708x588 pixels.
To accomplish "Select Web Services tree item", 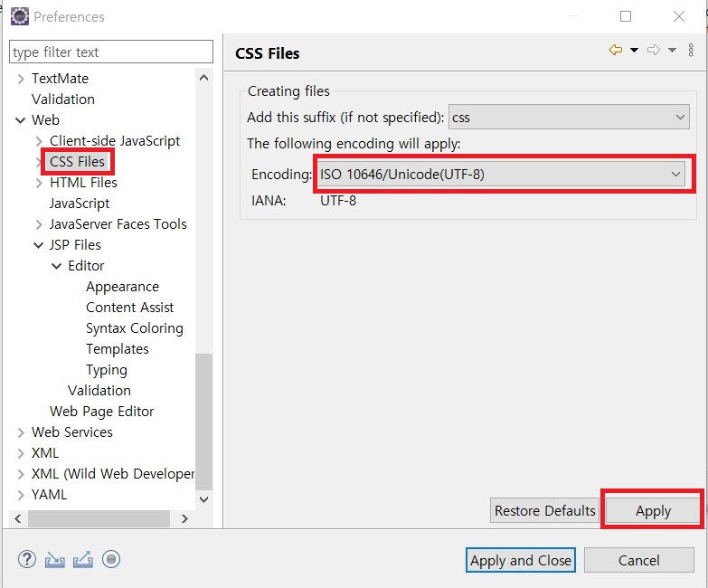I will coord(71,432).
